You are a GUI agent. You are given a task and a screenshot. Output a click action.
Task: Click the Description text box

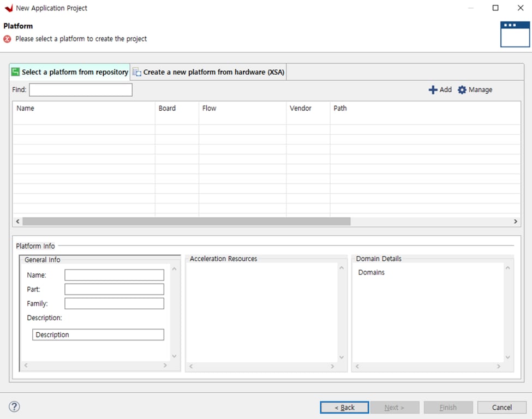[98, 335]
